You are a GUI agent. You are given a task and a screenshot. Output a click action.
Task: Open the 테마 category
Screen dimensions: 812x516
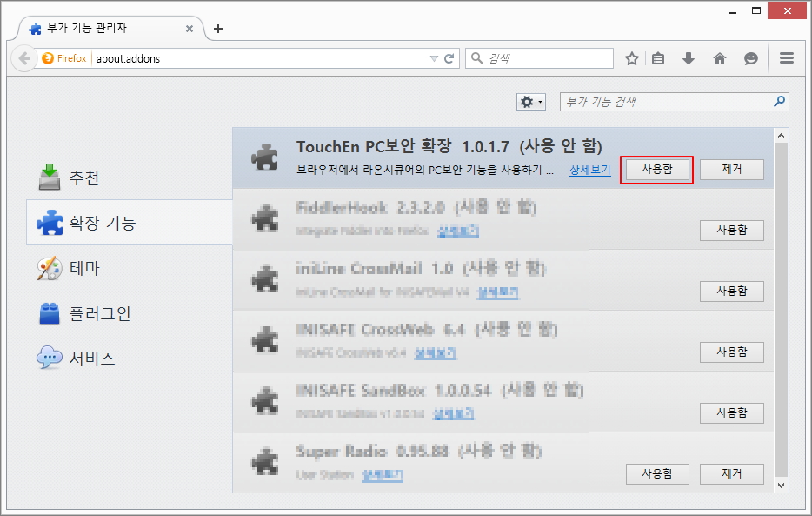coord(130,268)
